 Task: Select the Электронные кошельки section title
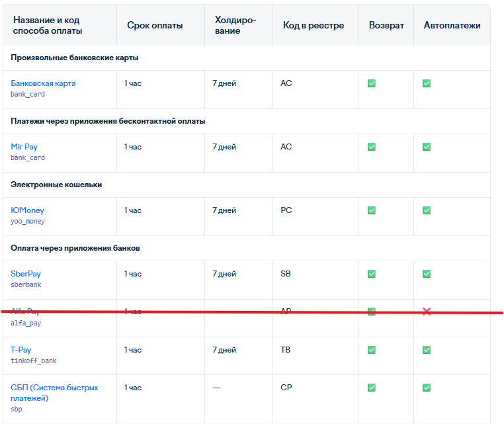pyautogui.click(x=56, y=185)
